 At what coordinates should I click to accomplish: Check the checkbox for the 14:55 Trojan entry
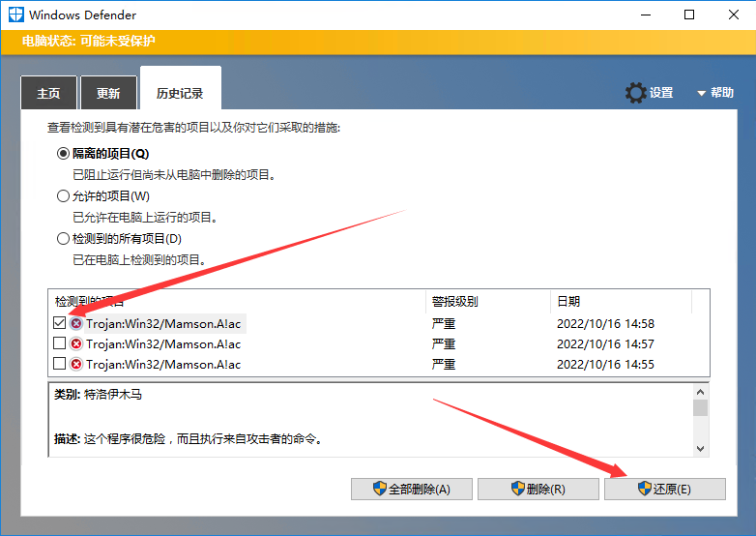(59, 363)
